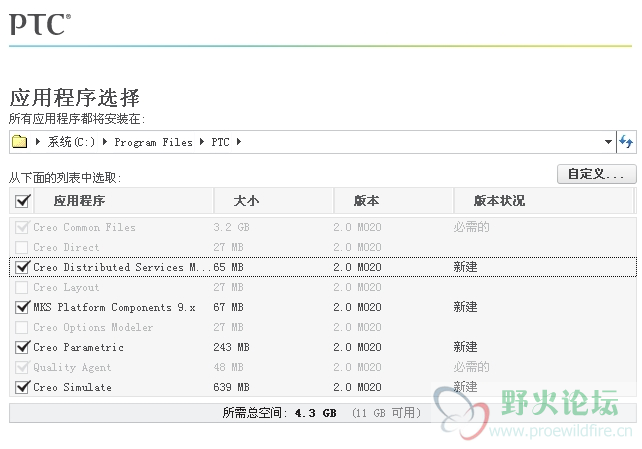Select the Creo Simulate row name
The image size is (642, 449).
(72, 387)
